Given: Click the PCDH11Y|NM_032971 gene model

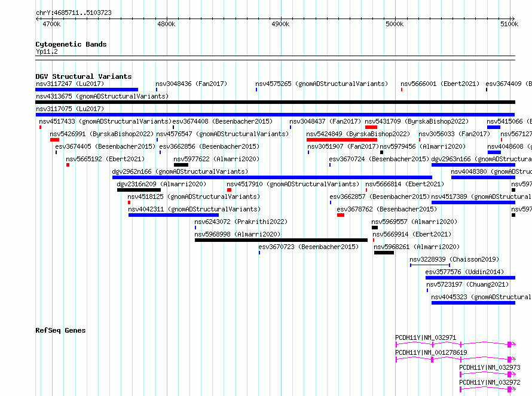Looking at the screenshot, I should point(455,345).
